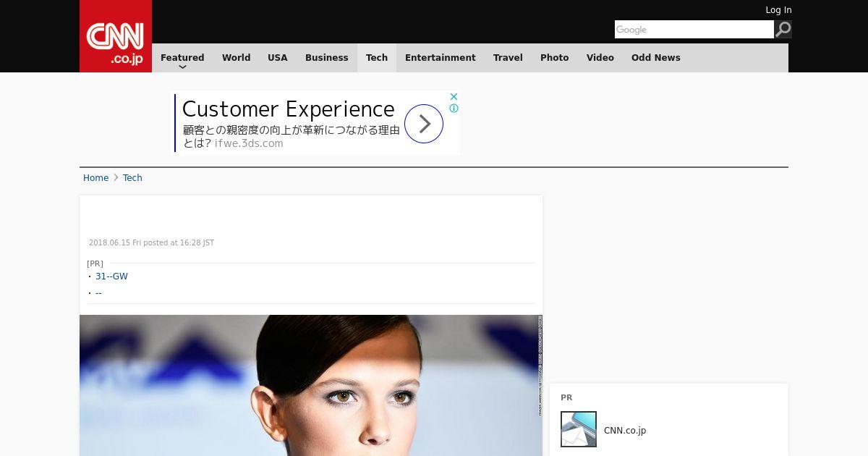This screenshot has width=868, height=456.
Task: Click the Customer Experience ad headline
Action: coord(288,109)
